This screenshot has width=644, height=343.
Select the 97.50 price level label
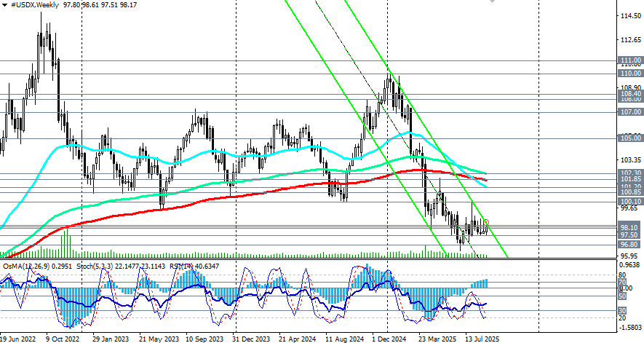click(631, 234)
